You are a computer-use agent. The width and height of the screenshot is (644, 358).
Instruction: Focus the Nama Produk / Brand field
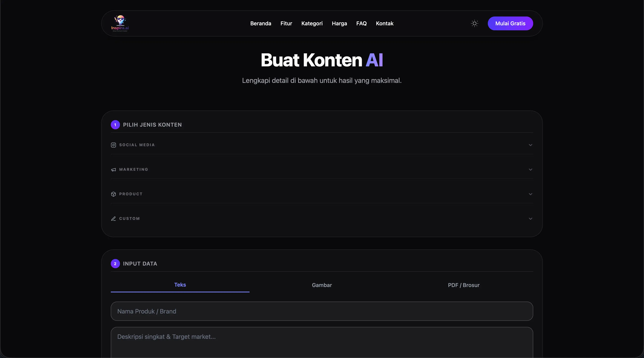pyautogui.click(x=322, y=311)
